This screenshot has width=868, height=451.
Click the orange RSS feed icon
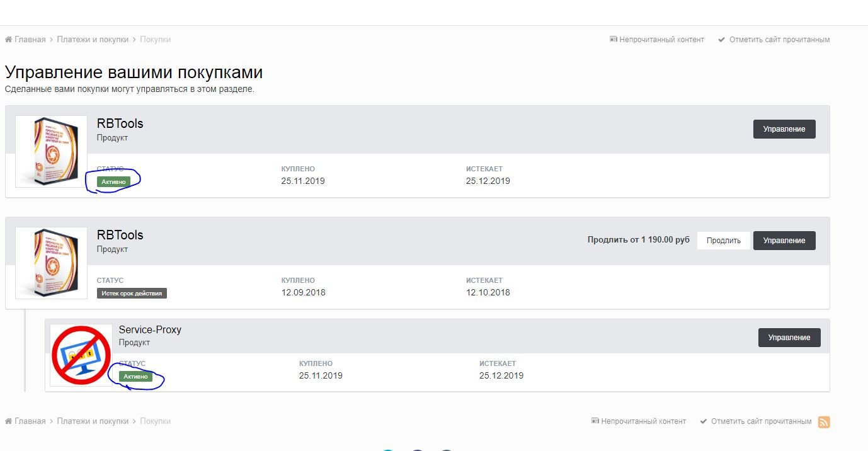(x=824, y=422)
